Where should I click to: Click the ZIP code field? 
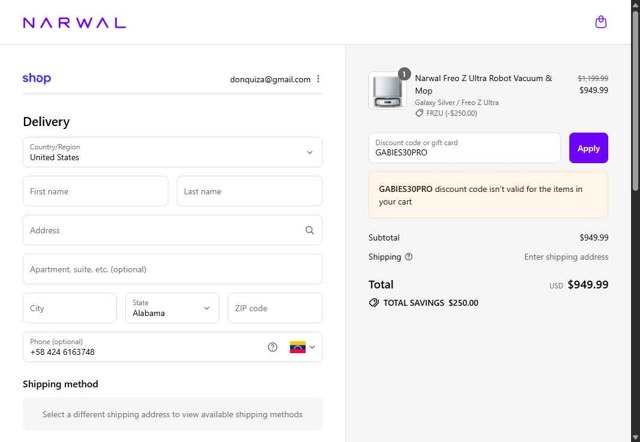(x=275, y=308)
